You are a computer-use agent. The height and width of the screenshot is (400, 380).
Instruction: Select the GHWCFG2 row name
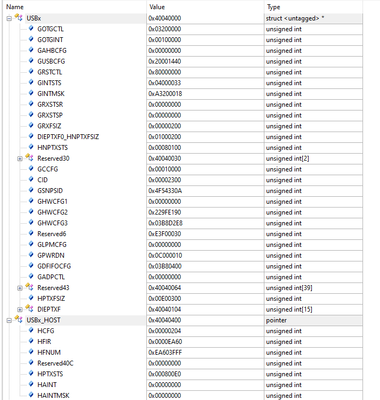(52, 212)
